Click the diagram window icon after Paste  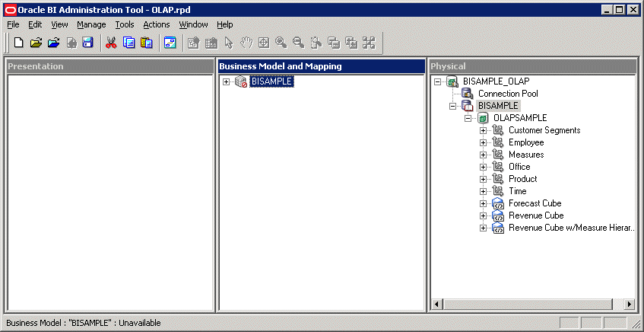click(170, 43)
